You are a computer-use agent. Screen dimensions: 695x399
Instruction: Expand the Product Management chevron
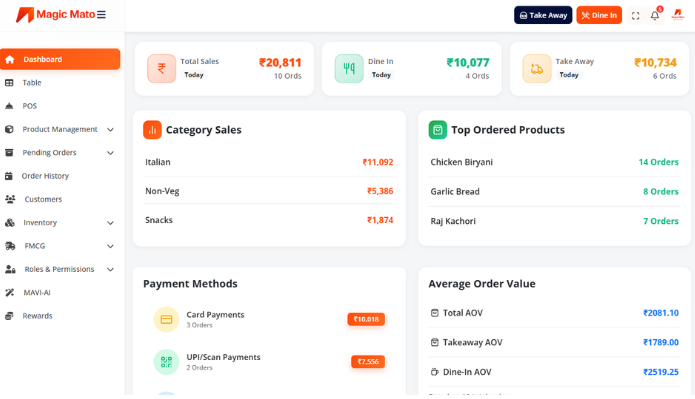(110, 130)
